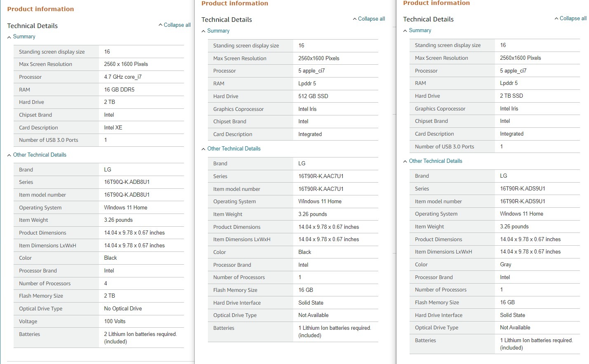Click the Gray color value
The width and height of the screenshot is (589, 364).
(506, 265)
